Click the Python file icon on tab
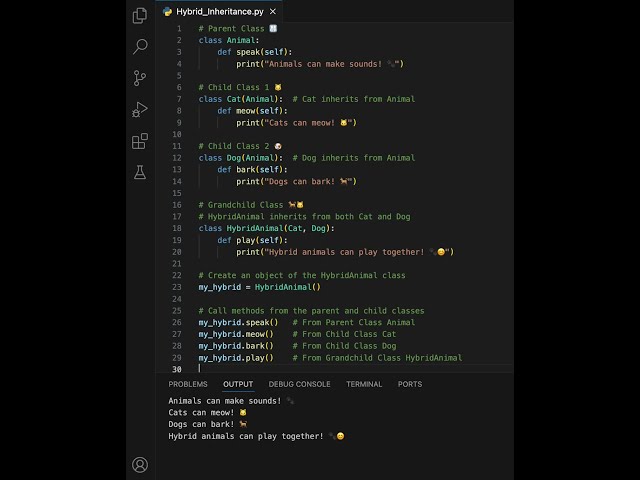This screenshot has height=480, width=640. click(167, 12)
